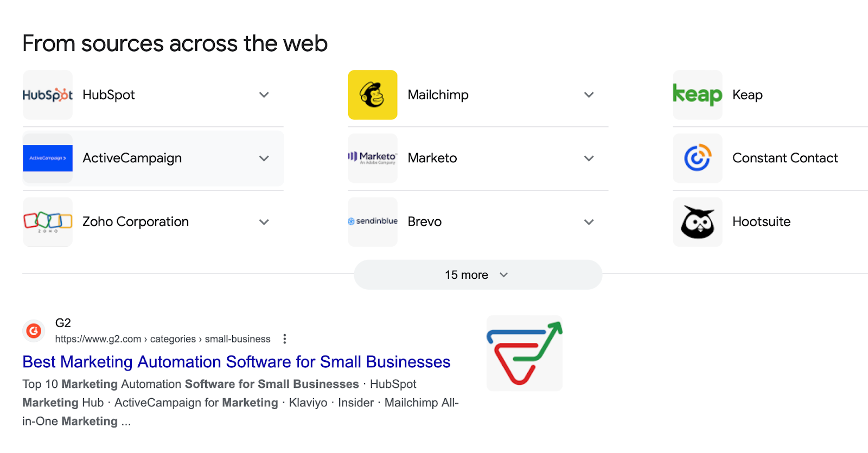Click the G2 site favicon
868x453 pixels.
(x=34, y=330)
